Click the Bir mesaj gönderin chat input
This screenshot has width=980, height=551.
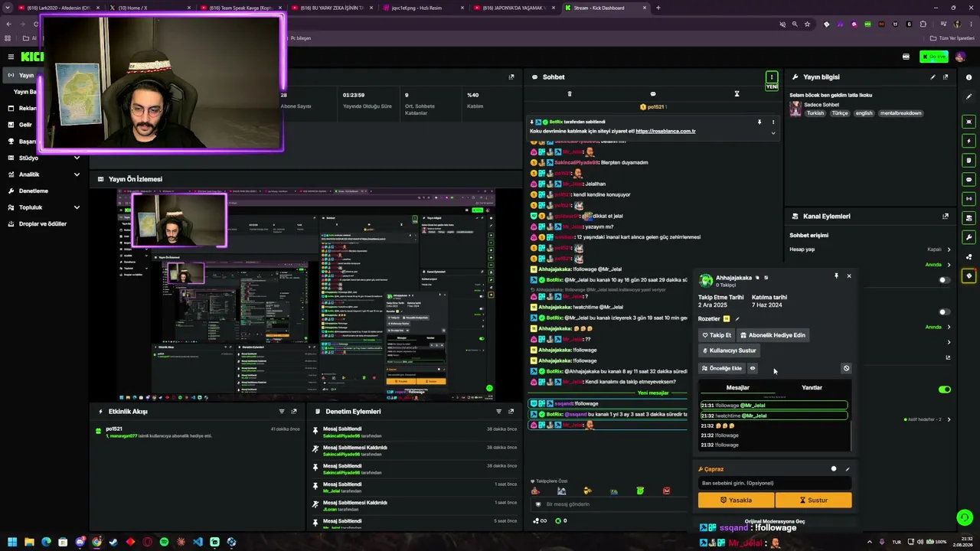pyautogui.click(x=609, y=504)
